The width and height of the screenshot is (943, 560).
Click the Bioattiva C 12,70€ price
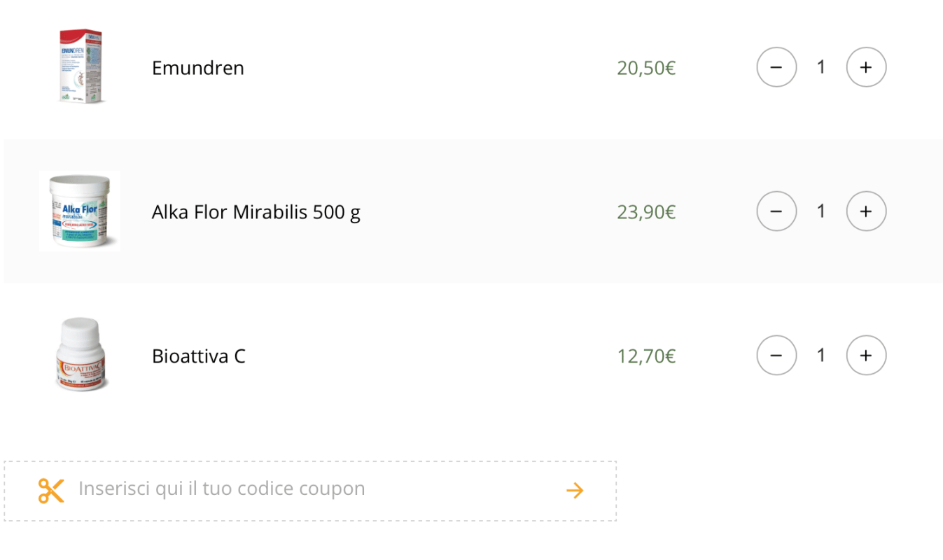click(646, 356)
